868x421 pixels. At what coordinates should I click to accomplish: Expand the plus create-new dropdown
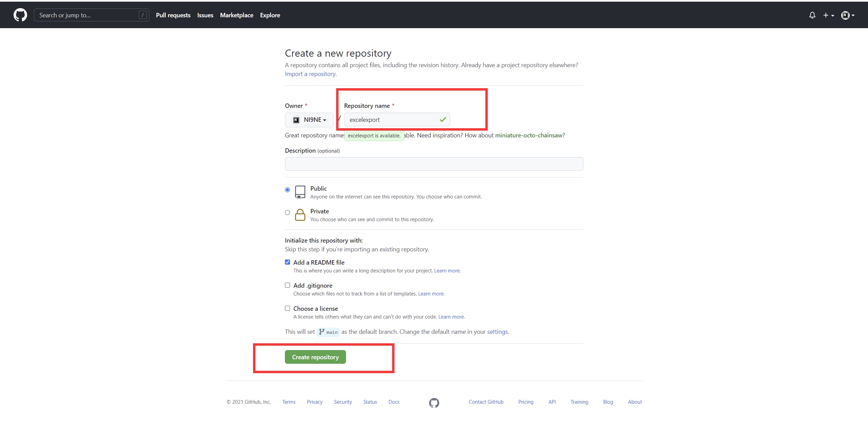pos(828,15)
